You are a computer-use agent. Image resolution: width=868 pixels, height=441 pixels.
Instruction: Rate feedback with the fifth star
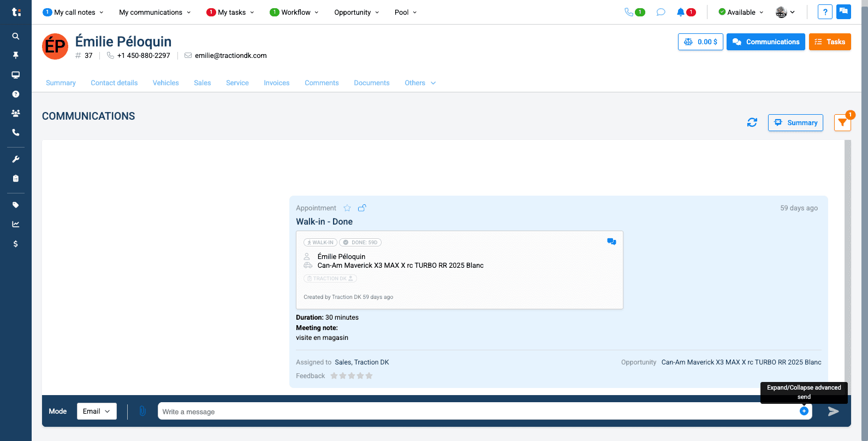click(369, 376)
